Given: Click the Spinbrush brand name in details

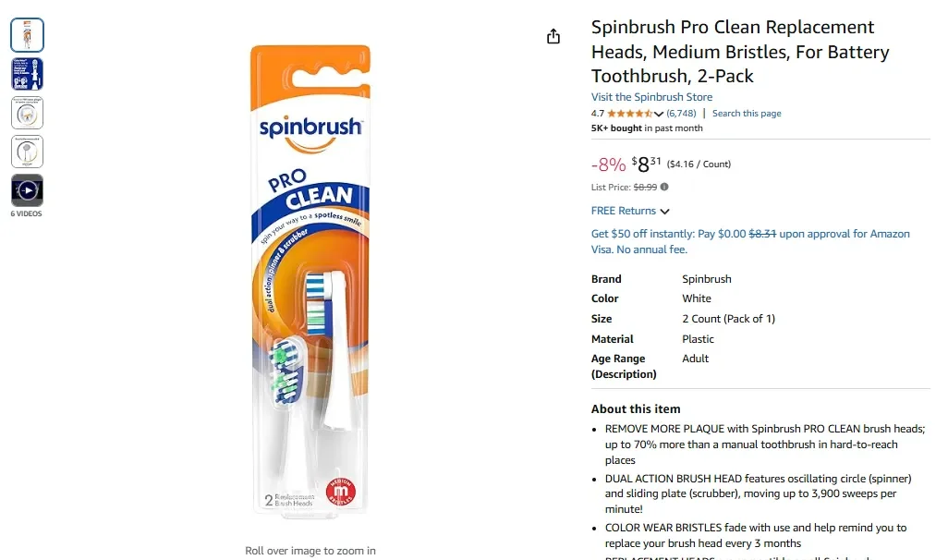Looking at the screenshot, I should tap(706, 278).
